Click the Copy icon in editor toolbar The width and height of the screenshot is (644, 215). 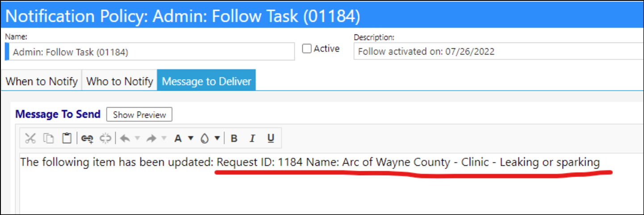tap(48, 139)
